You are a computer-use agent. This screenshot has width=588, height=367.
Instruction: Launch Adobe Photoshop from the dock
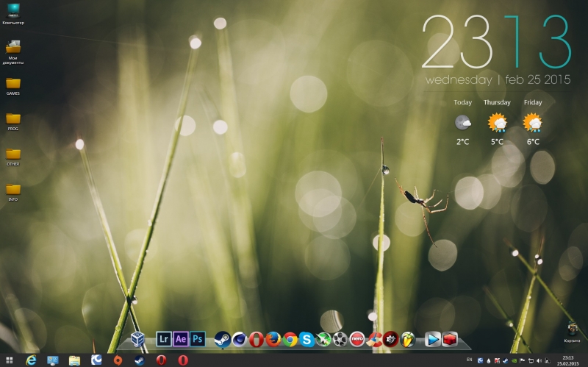[x=198, y=339]
